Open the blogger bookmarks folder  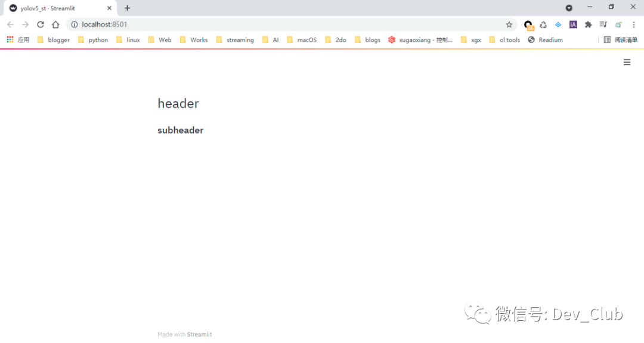click(54, 40)
